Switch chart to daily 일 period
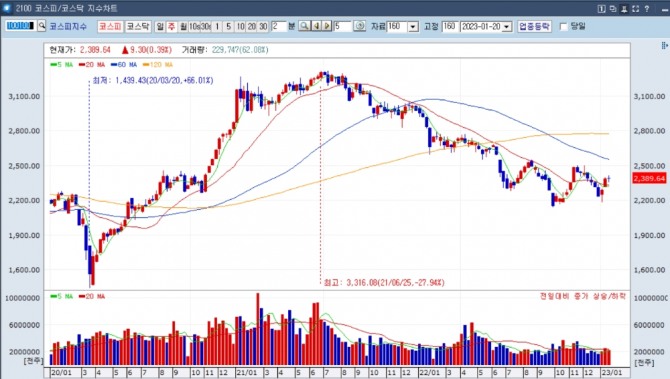The image size is (670, 379). [160, 26]
